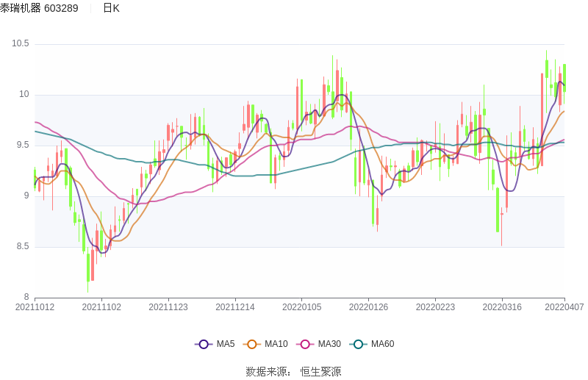The height and width of the screenshot is (380, 588).
Task: Toggle MA5 line via its legend text
Action: click(x=226, y=344)
